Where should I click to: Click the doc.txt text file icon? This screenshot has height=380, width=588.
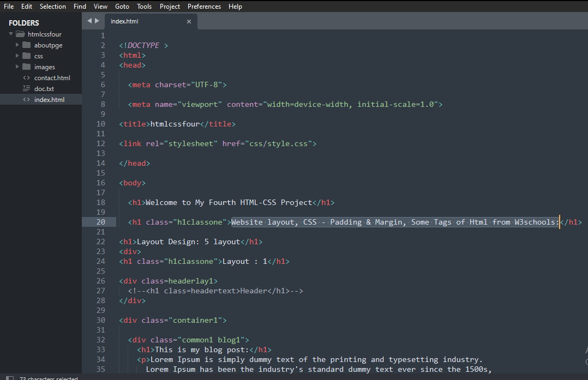click(x=26, y=88)
